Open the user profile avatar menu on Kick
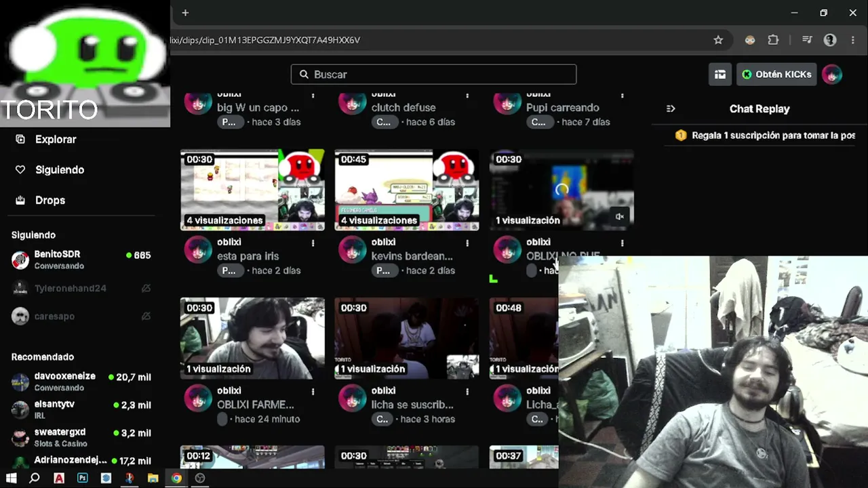 click(x=832, y=75)
